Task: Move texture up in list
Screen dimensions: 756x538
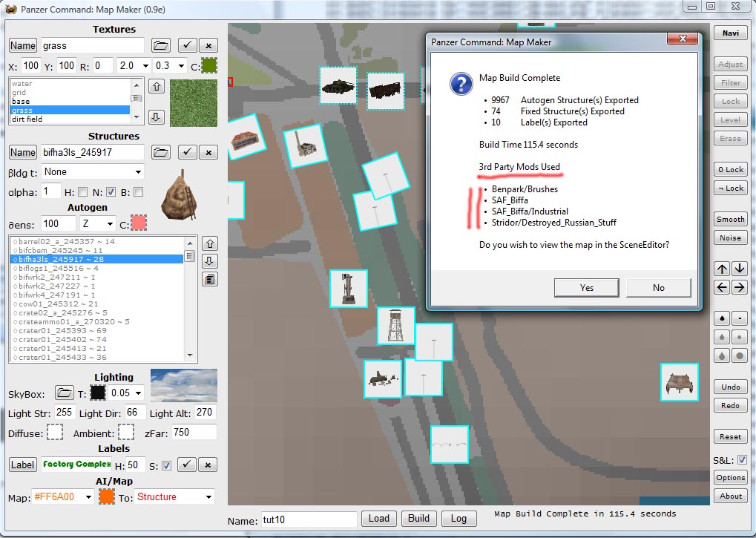Action: pos(157,86)
